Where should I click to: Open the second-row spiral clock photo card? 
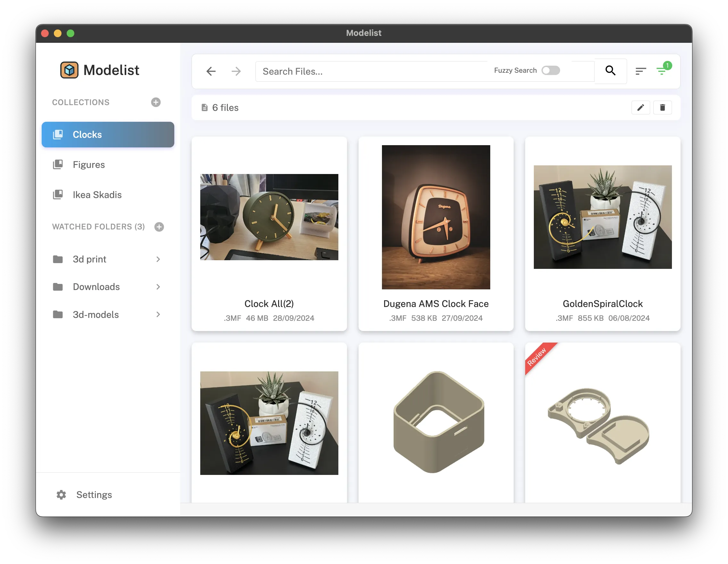[x=269, y=423]
